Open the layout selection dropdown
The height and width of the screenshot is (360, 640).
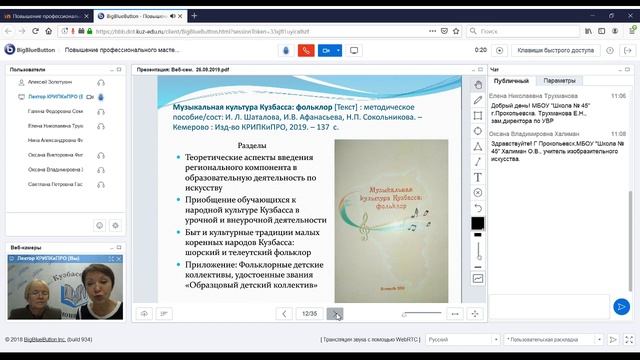tap(554, 340)
